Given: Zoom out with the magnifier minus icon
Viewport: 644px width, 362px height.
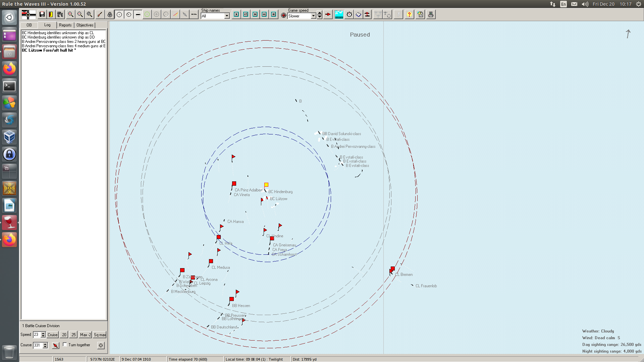Looking at the screenshot, I should (80, 14).
